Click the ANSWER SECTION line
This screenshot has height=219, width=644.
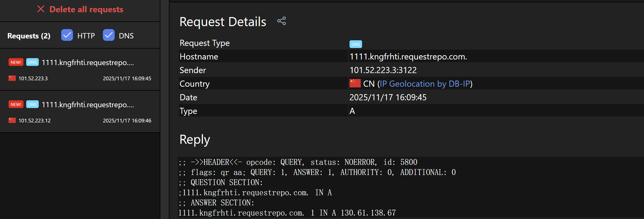216,203
